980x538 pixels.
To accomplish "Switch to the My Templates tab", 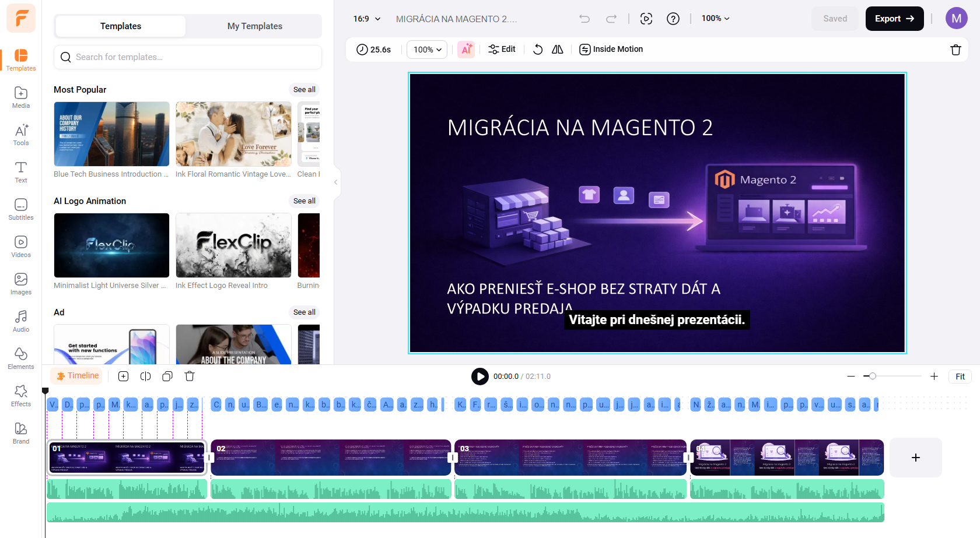I will (254, 26).
